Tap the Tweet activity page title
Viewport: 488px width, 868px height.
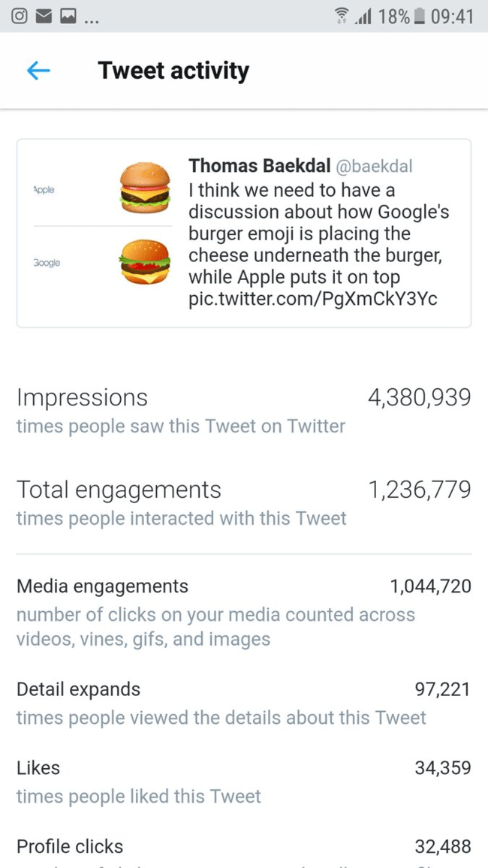[173, 71]
